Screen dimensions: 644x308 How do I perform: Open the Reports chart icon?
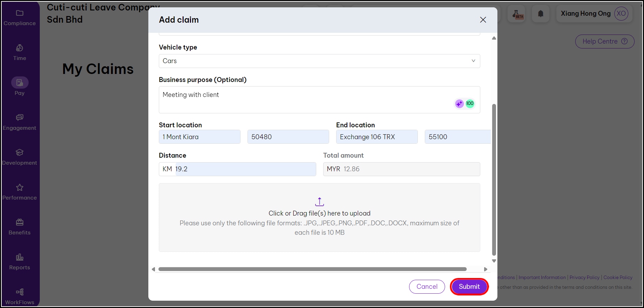pos(20,257)
